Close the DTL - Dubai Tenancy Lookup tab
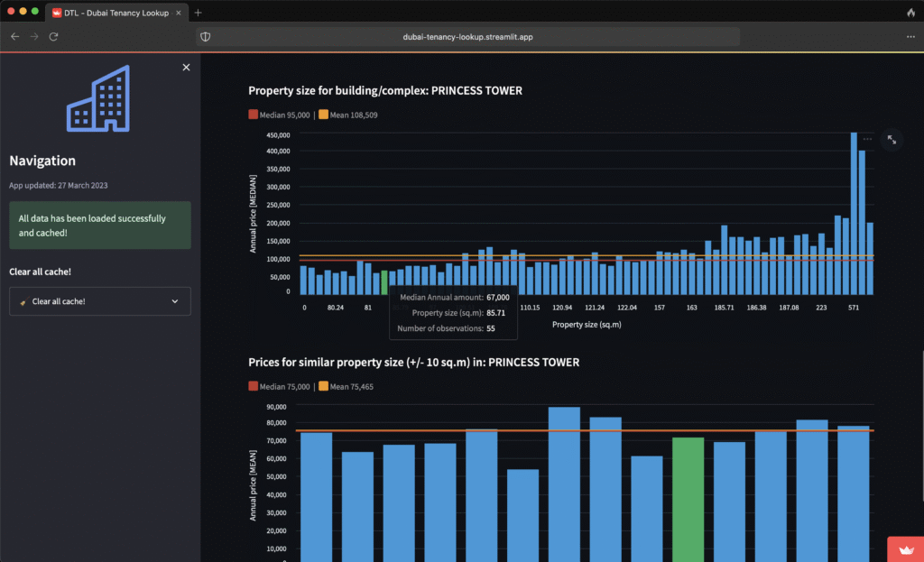 [178, 13]
